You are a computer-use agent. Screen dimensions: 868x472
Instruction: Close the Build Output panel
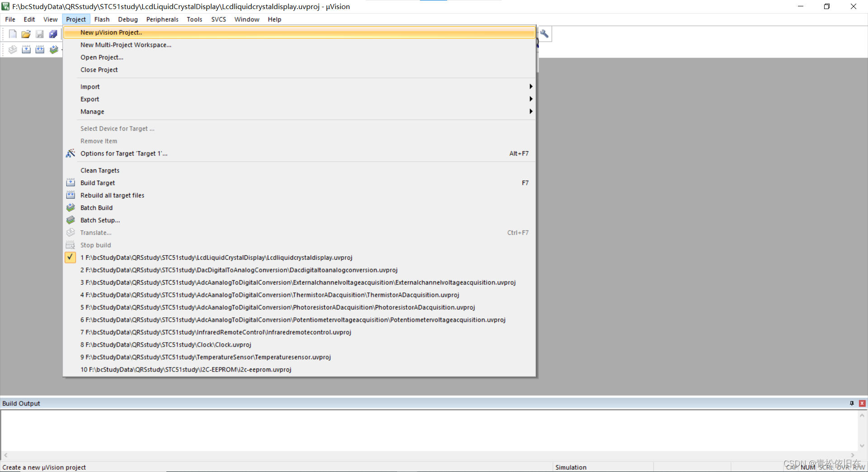[862, 403]
